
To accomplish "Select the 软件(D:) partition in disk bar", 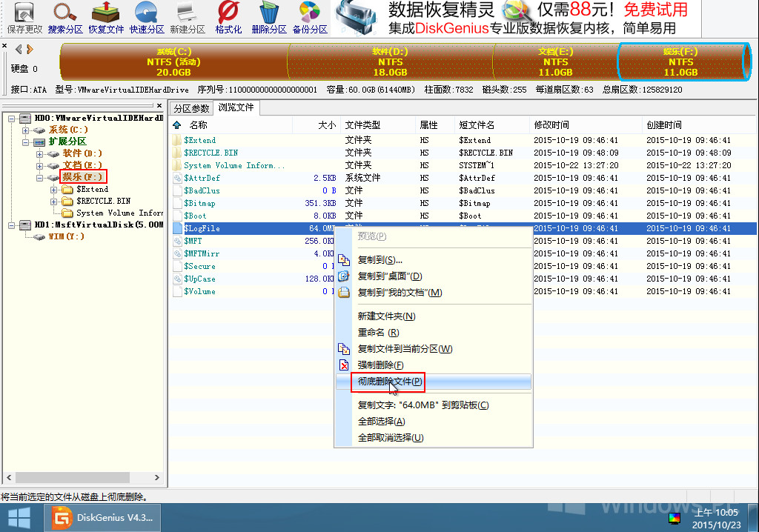I will tap(390, 61).
